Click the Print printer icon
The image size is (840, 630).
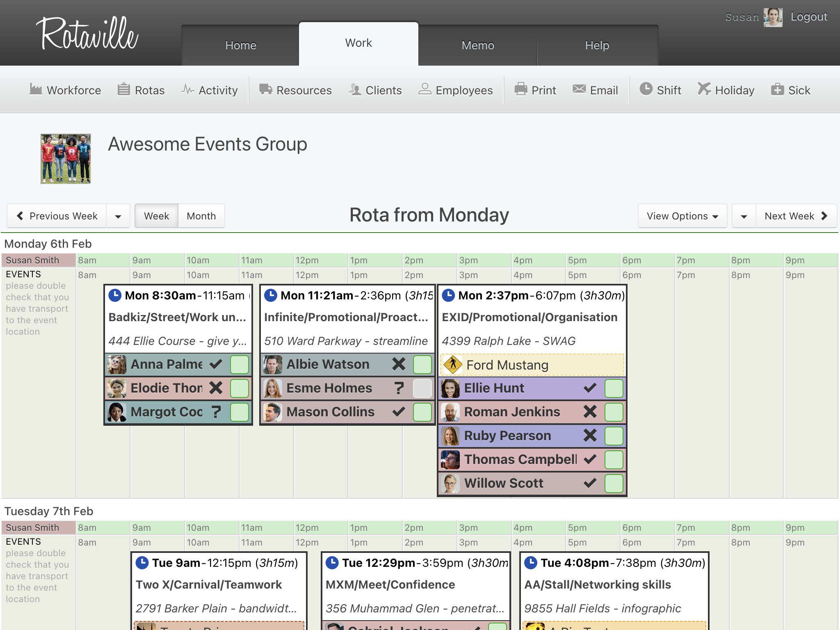pyautogui.click(x=521, y=89)
